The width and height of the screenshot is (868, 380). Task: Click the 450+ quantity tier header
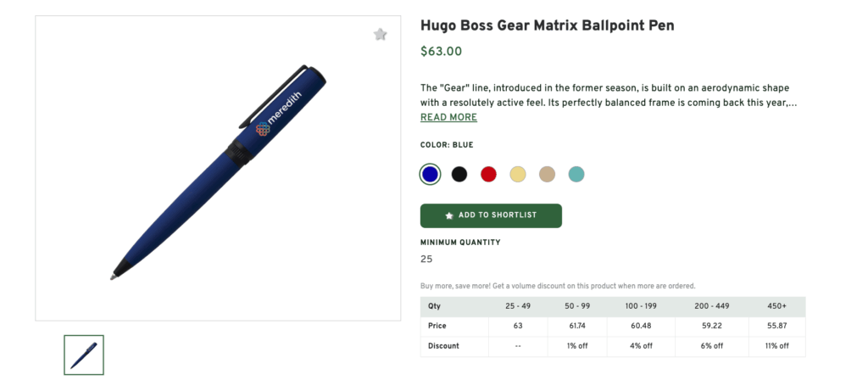776,305
